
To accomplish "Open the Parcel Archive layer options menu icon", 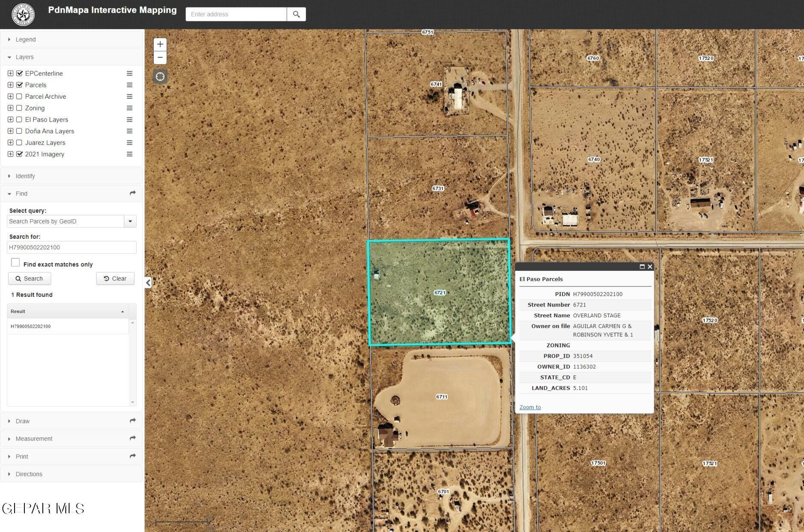I will tap(129, 96).
